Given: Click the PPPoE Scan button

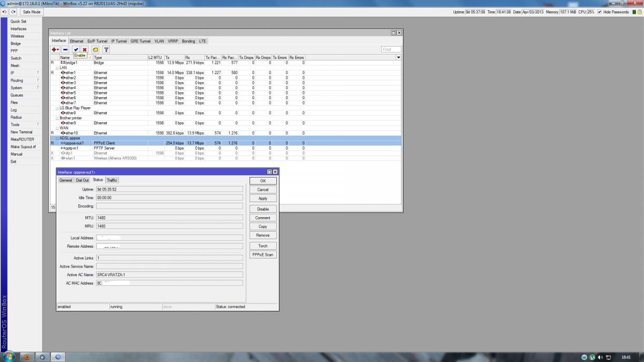Looking at the screenshot, I should click(262, 255).
